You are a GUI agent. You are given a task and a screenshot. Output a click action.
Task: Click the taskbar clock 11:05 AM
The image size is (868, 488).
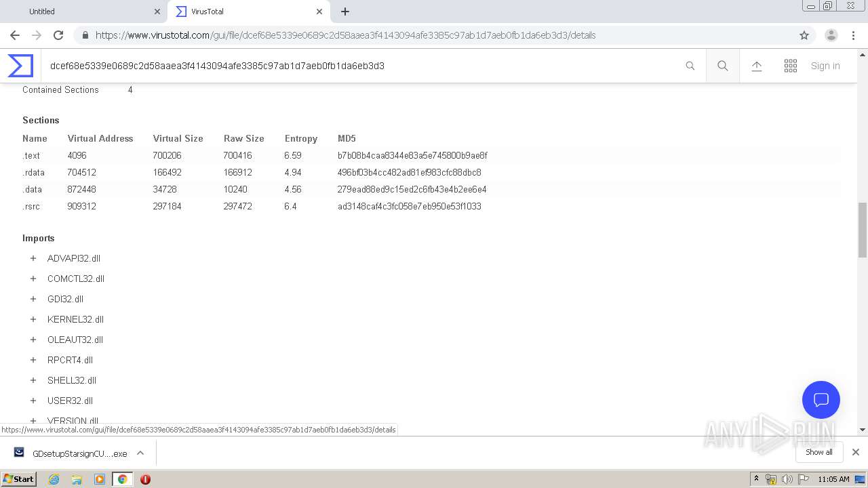tap(833, 479)
